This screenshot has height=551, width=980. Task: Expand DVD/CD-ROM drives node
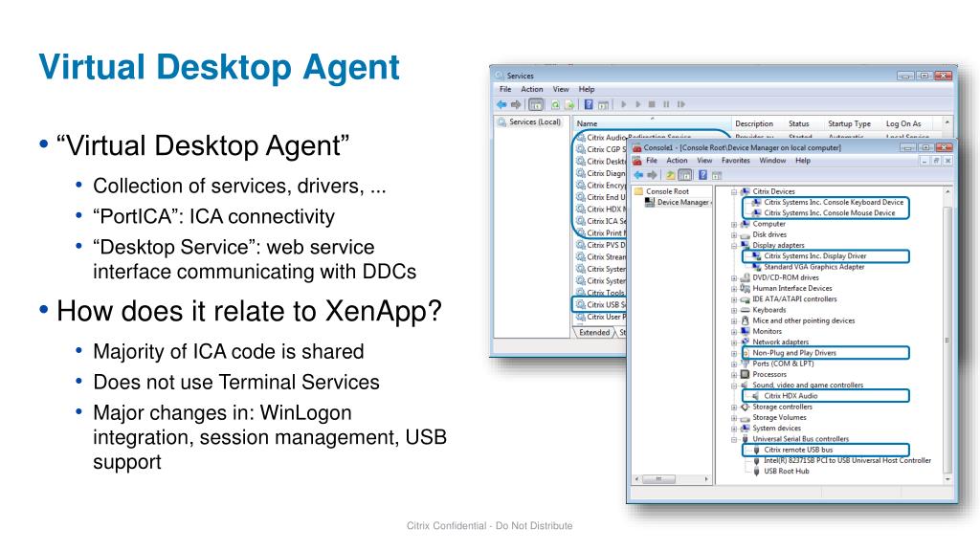734,278
